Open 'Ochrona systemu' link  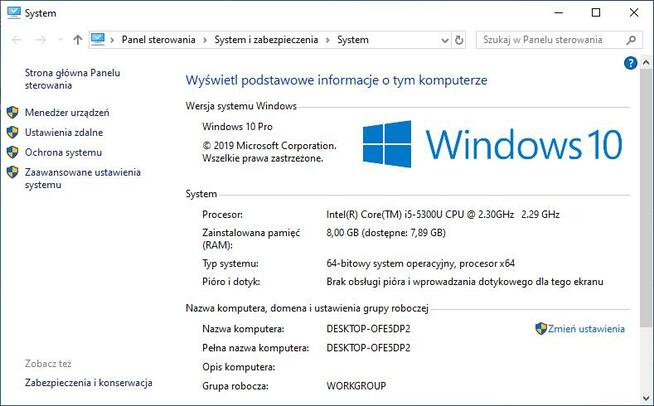click(x=63, y=153)
